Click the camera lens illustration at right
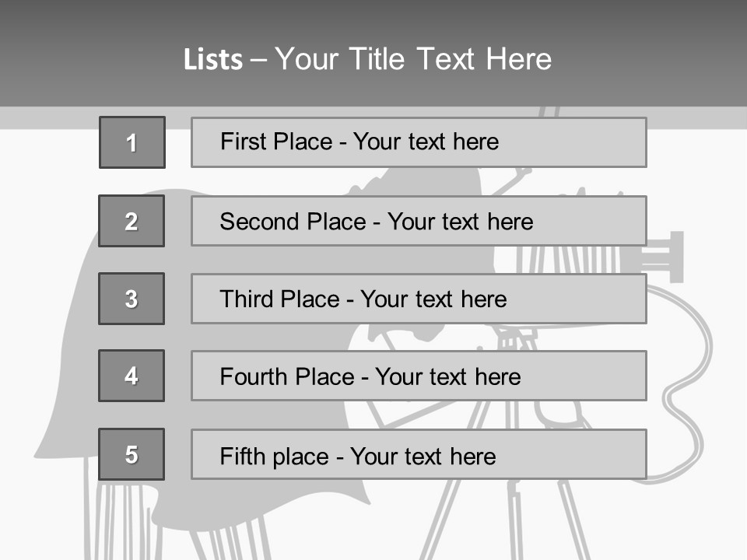 click(x=667, y=257)
